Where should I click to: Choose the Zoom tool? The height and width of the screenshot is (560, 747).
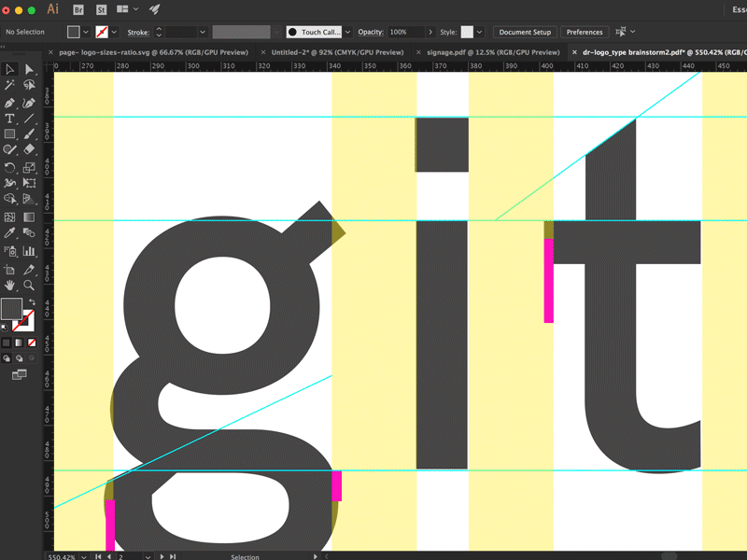(x=28, y=286)
